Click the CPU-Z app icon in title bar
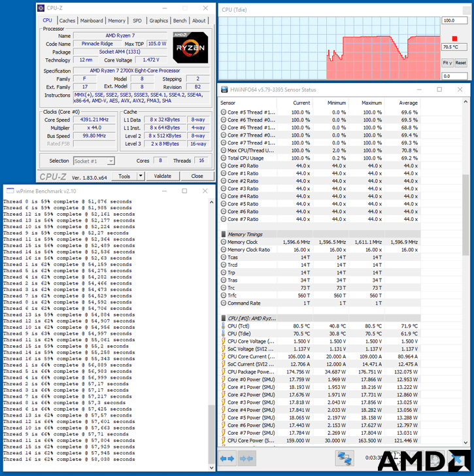Screen dimensions: 474x476 pyautogui.click(x=41, y=8)
